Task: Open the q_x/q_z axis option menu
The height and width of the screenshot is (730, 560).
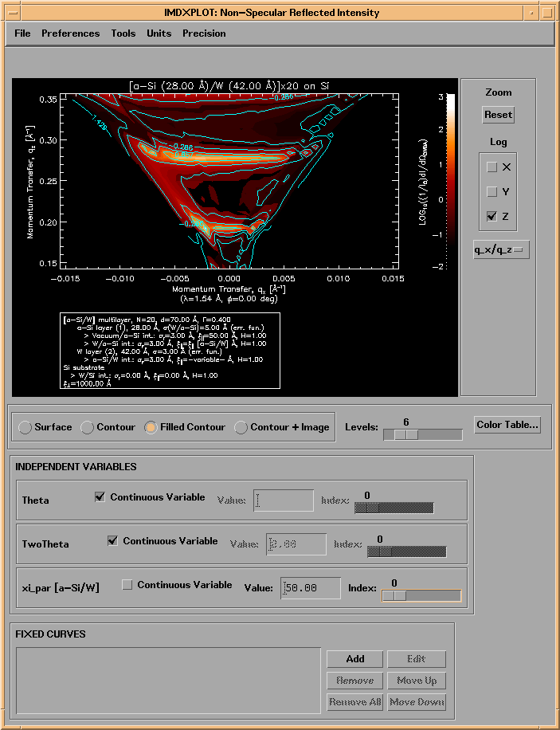Action: (501, 250)
